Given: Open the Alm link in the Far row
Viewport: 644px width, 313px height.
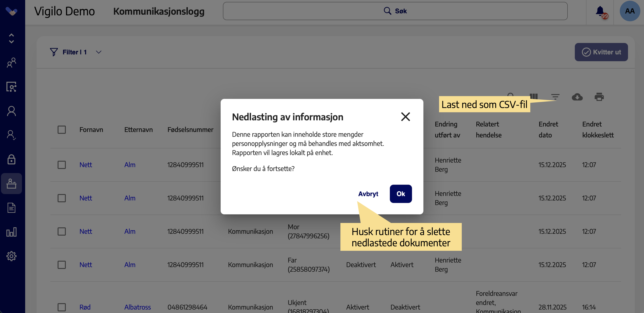Looking at the screenshot, I should coord(130,265).
